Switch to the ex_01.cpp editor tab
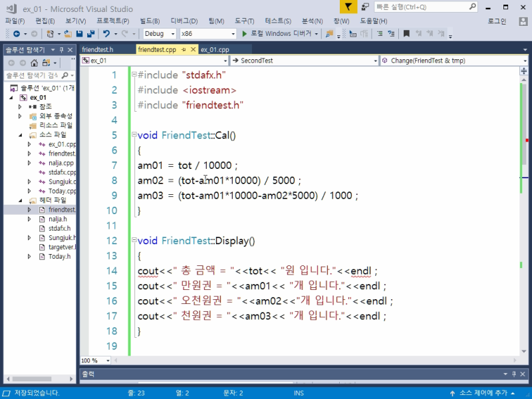 point(215,49)
